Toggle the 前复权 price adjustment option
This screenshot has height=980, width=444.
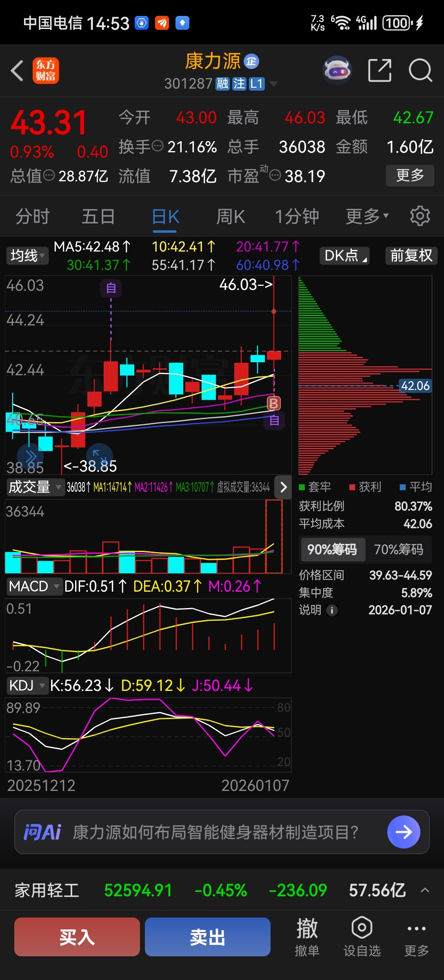coord(411,256)
